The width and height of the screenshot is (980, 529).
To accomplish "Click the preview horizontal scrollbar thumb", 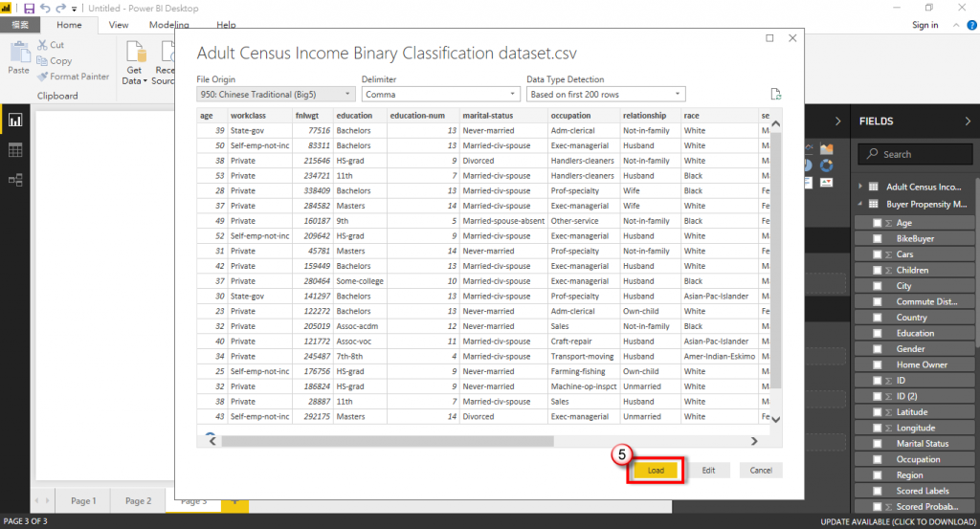I will pyautogui.click(x=388, y=441).
